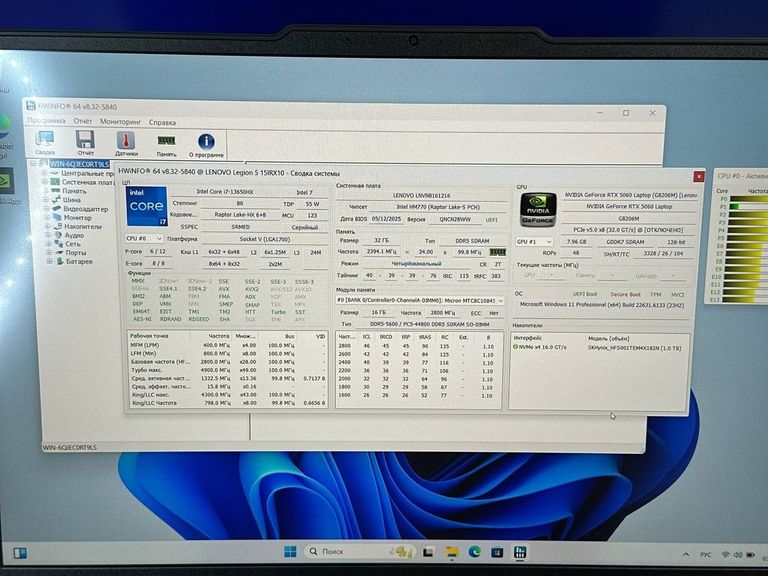768x576 pixels.
Task: Click the E13 core bar in CPU #0 window
Action: pyautogui.click(x=747, y=299)
